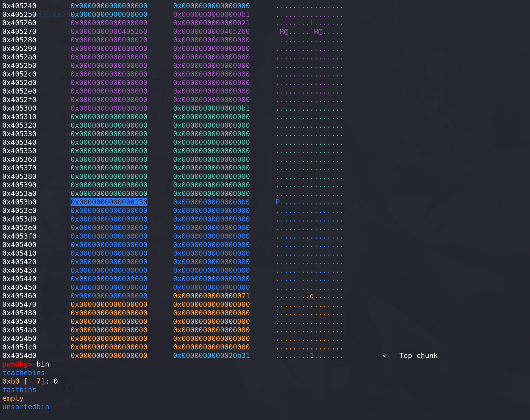Select the address 0x405250
The width and height of the screenshot is (530, 420).
click(19, 14)
